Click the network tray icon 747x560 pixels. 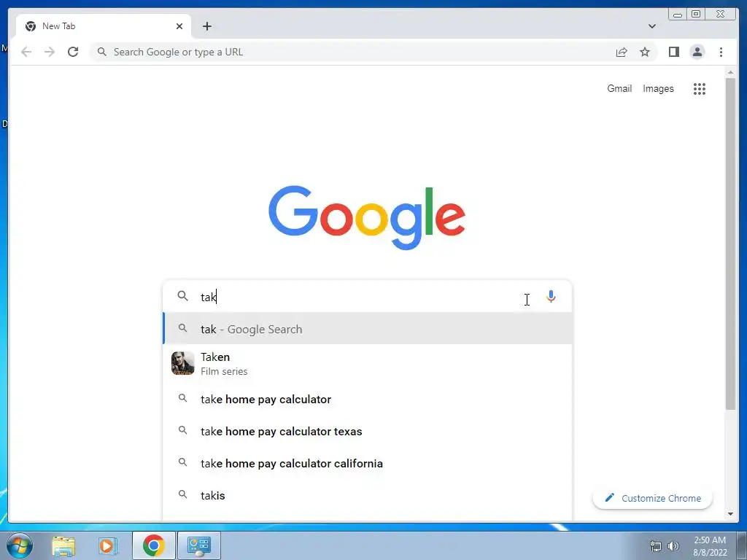point(656,546)
